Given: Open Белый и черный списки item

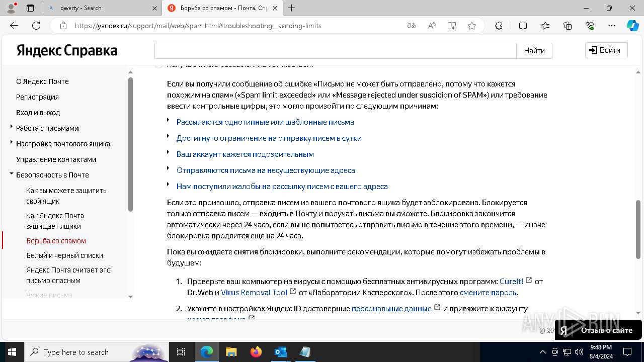Looking at the screenshot, I should click(64, 255).
